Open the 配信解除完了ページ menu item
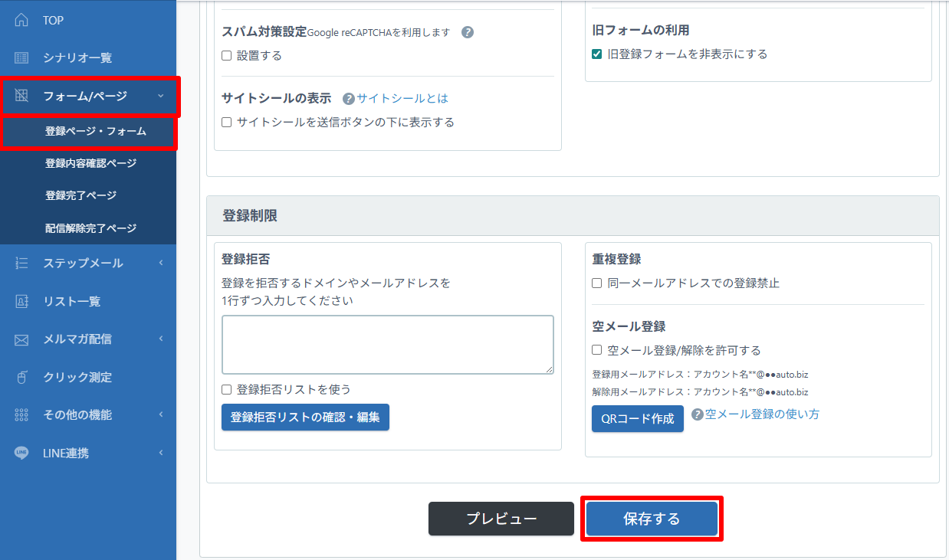Screen dimensions: 949x560 point(90,228)
